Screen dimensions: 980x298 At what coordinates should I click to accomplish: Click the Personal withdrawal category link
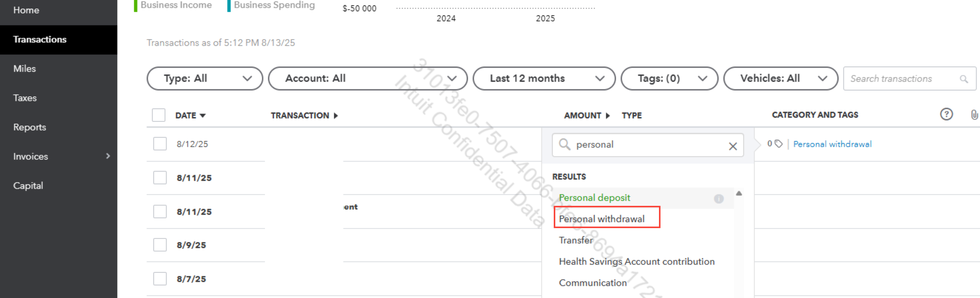click(832, 144)
